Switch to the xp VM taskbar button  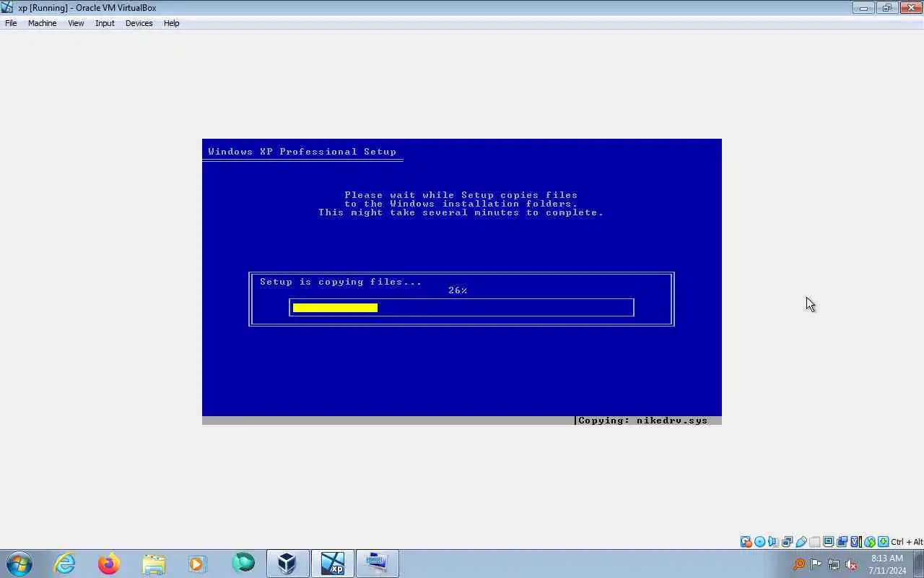(x=333, y=564)
